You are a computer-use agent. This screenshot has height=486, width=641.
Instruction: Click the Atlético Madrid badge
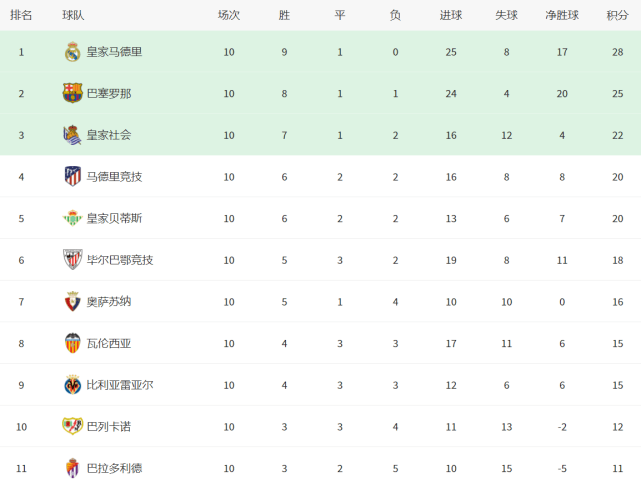(x=73, y=177)
